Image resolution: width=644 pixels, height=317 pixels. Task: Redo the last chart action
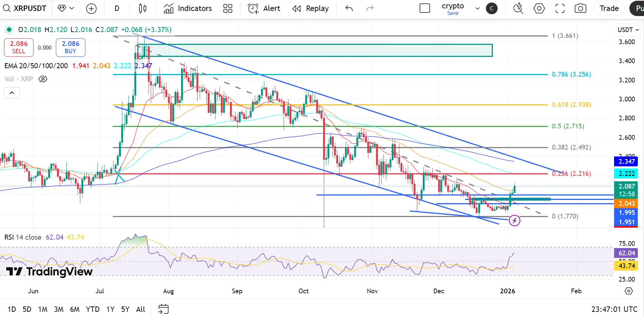[370, 8]
